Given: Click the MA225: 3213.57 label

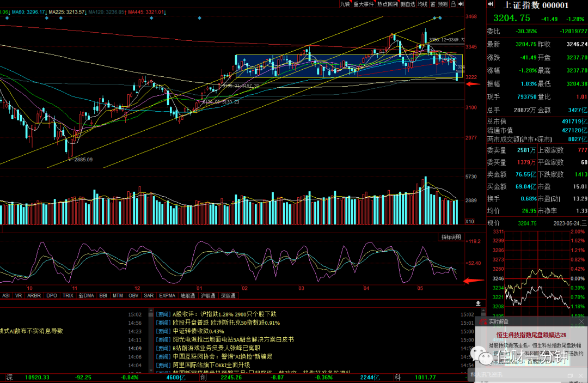Looking at the screenshot, I should [x=68, y=12].
